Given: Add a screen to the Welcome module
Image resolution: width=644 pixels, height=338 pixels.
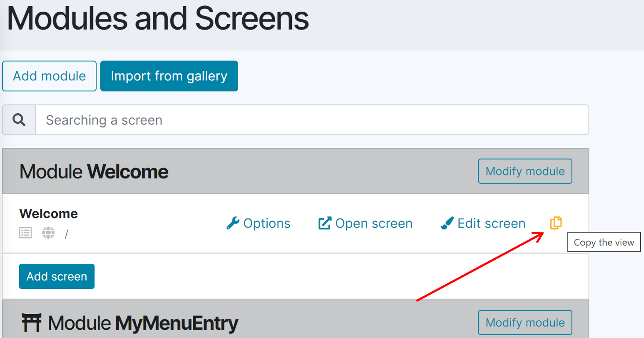Looking at the screenshot, I should pyautogui.click(x=57, y=276).
